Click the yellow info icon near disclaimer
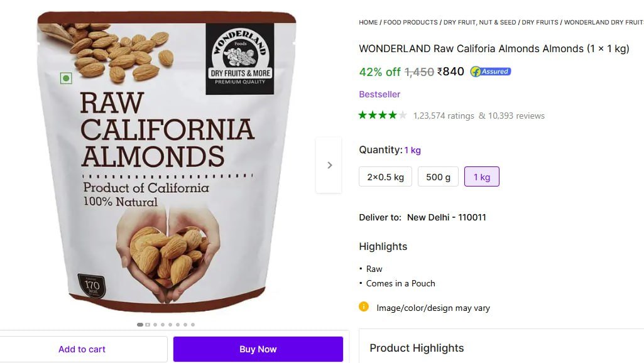644x363 pixels. point(364,307)
